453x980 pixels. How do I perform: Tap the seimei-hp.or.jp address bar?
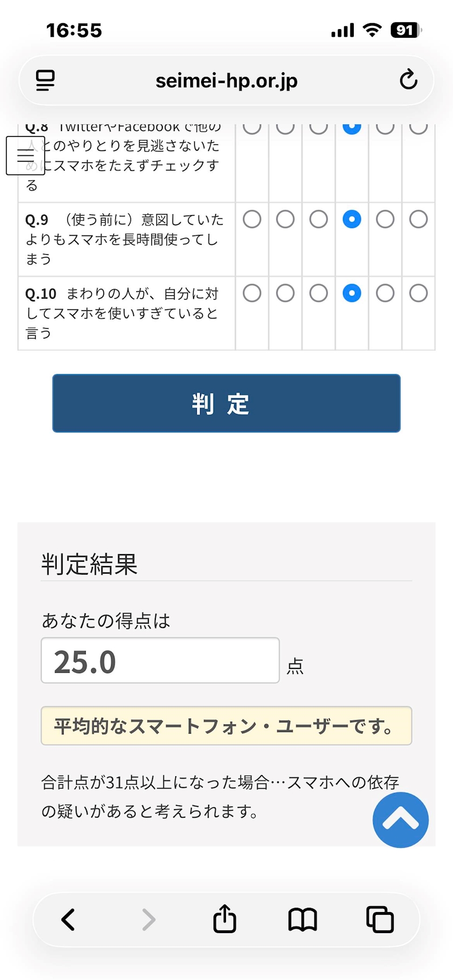226,81
